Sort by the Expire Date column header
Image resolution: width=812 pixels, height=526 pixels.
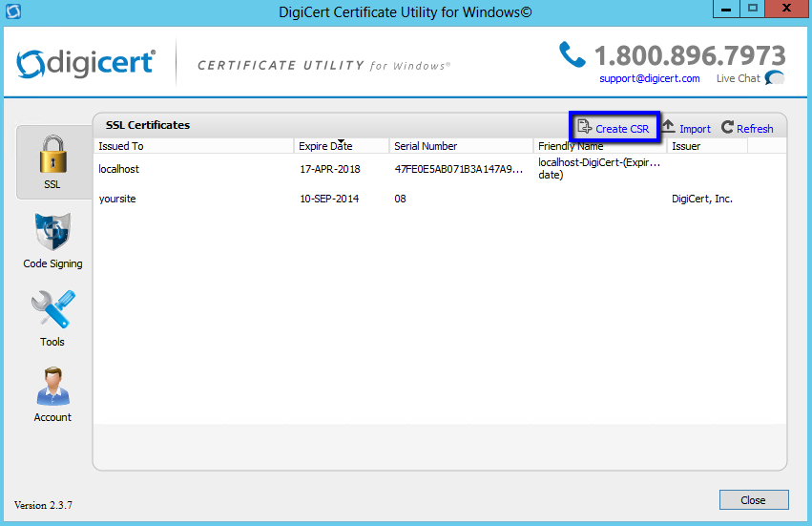point(342,146)
